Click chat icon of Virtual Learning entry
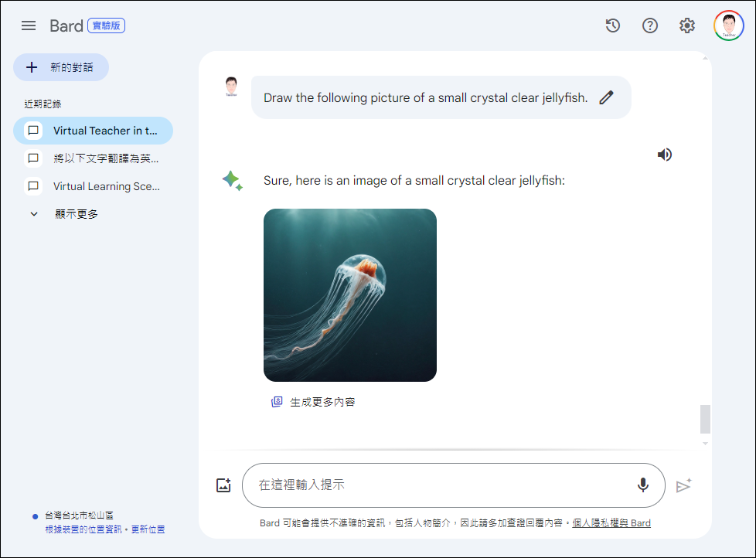The height and width of the screenshot is (558, 756). click(x=33, y=186)
